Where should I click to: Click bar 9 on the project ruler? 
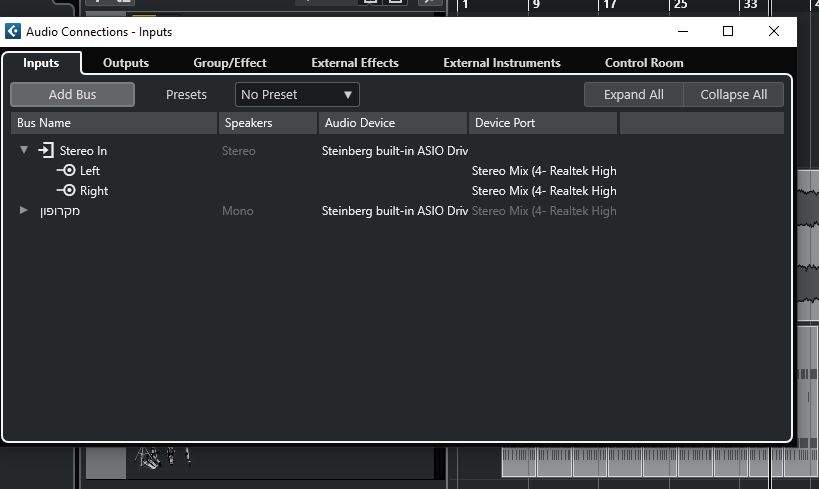click(x=536, y=5)
